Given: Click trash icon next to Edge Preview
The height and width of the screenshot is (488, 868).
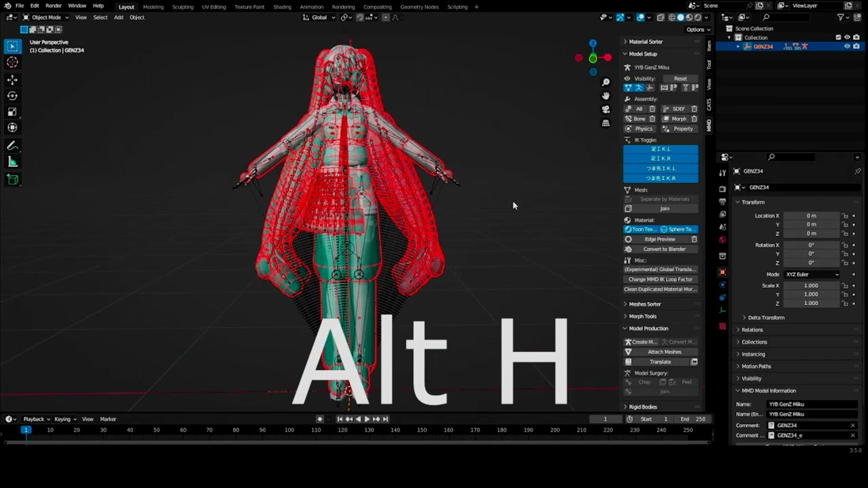Looking at the screenshot, I should (x=694, y=239).
